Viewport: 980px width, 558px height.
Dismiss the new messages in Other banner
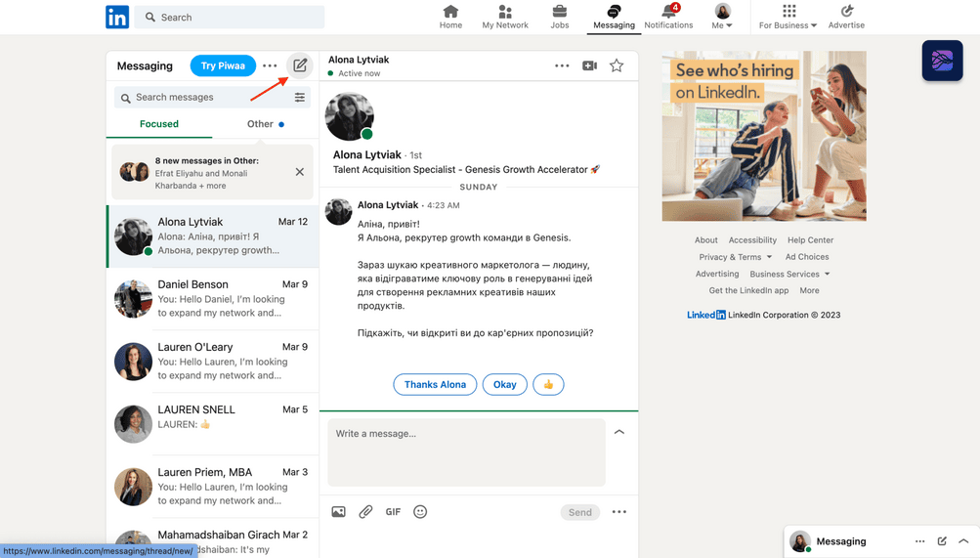[x=300, y=172]
